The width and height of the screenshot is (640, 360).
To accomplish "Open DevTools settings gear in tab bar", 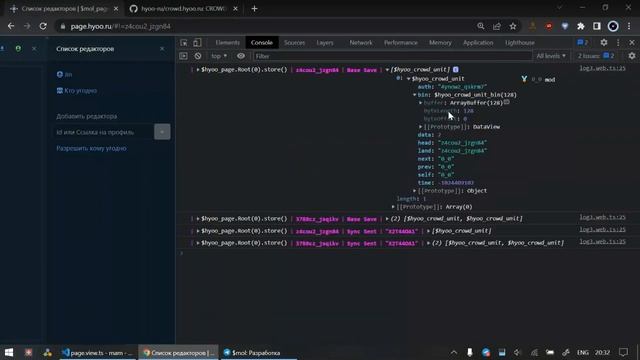I will 604,42.
